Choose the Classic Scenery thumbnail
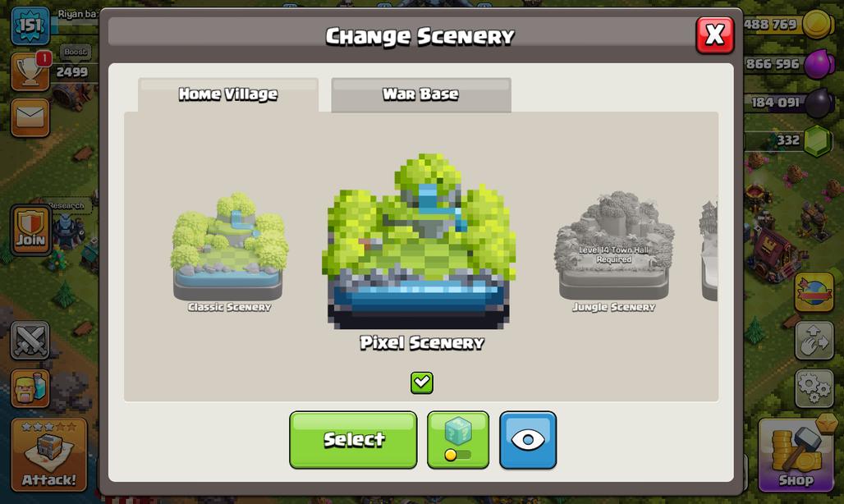Image resolution: width=844 pixels, height=504 pixels. coord(229,251)
